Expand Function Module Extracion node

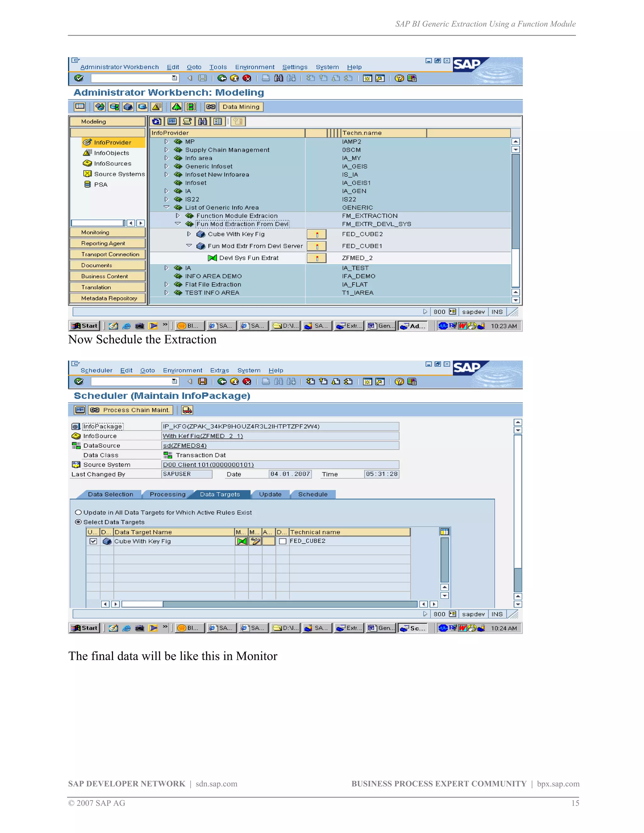click(x=178, y=216)
